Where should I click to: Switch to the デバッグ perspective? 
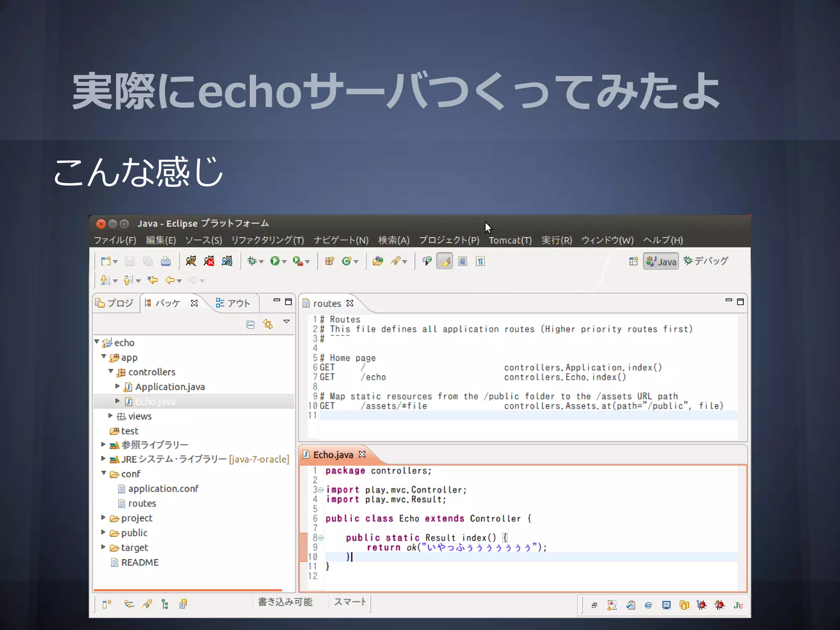706,261
